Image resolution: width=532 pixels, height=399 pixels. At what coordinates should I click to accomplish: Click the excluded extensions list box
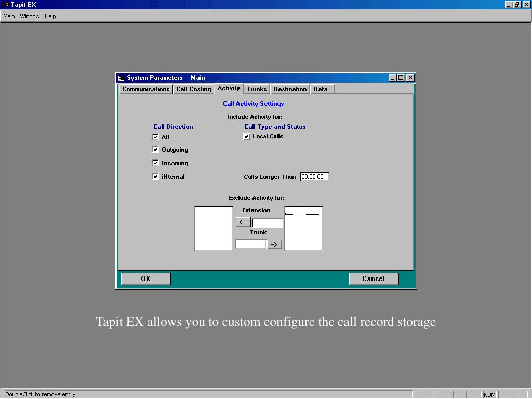pos(214,229)
